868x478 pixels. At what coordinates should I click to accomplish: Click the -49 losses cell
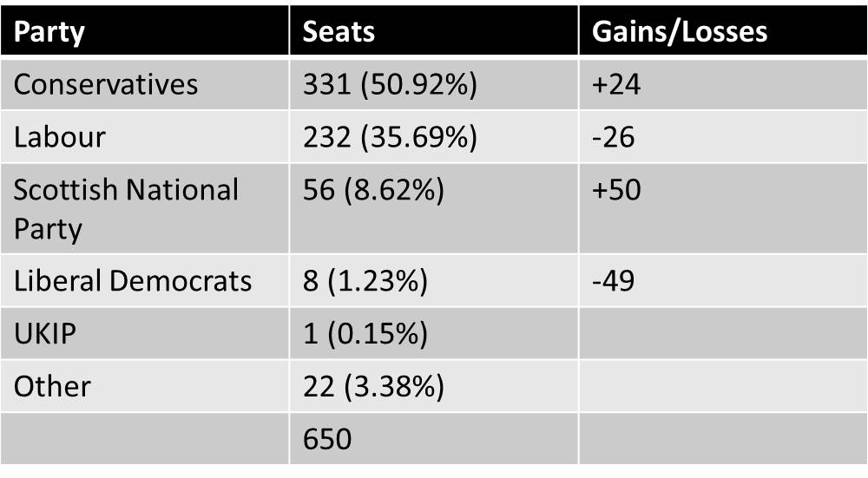pos(613,281)
